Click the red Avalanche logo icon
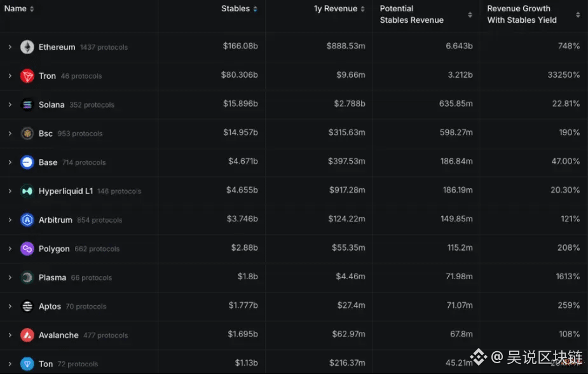 pos(27,335)
